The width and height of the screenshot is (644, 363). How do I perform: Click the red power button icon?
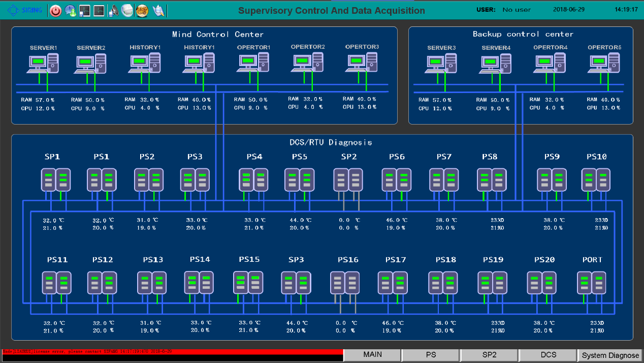coord(56,10)
